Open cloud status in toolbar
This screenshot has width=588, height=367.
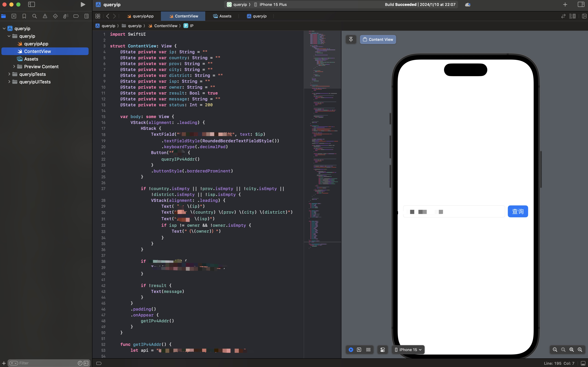coord(468,4)
